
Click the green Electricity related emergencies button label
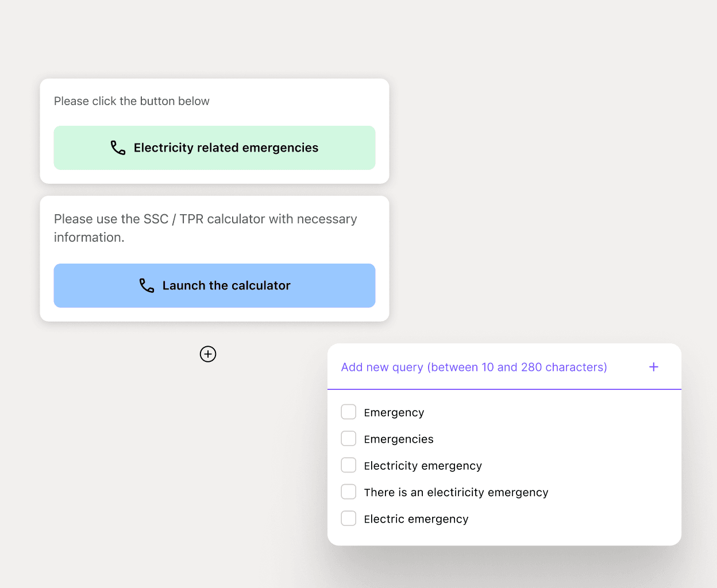point(225,148)
